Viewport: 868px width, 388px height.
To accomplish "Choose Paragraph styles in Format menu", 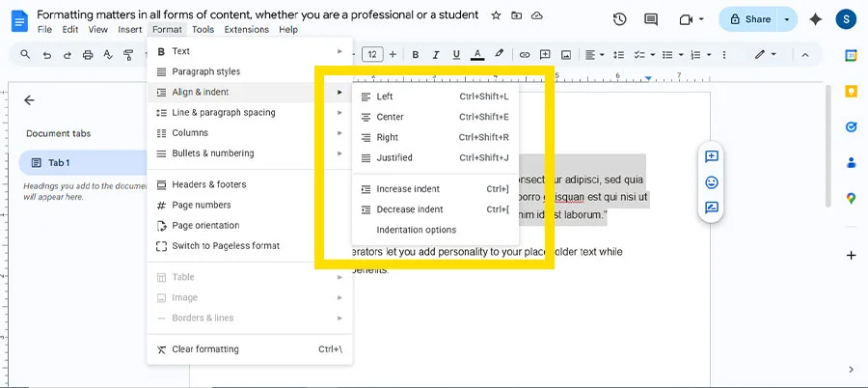I will click(x=250, y=71).
